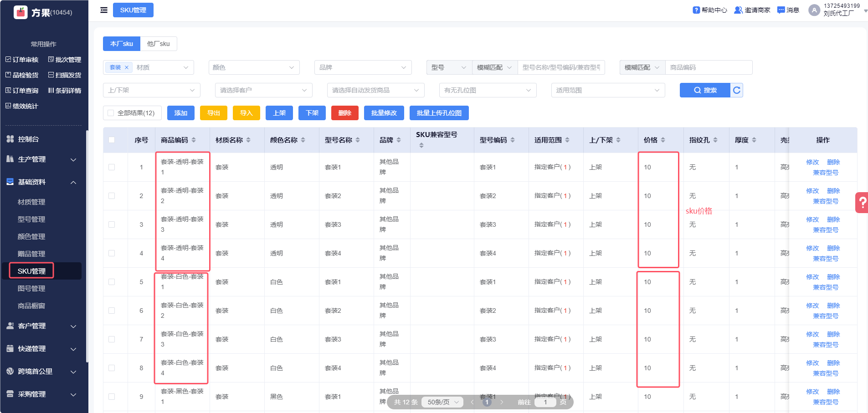
Task: Click the red floating question mark
Action: (x=862, y=202)
